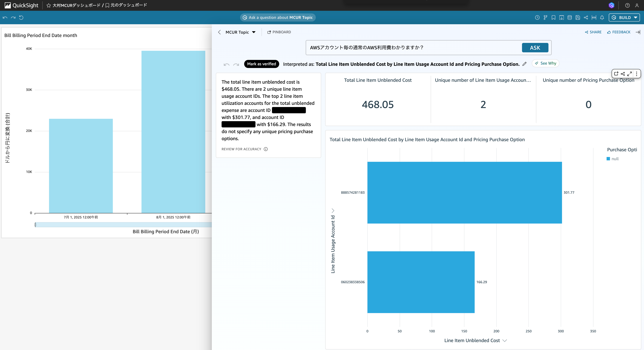This screenshot has width=644, height=350.
Task: Open the answer visual three-dot menu
Action: (636, 74)
